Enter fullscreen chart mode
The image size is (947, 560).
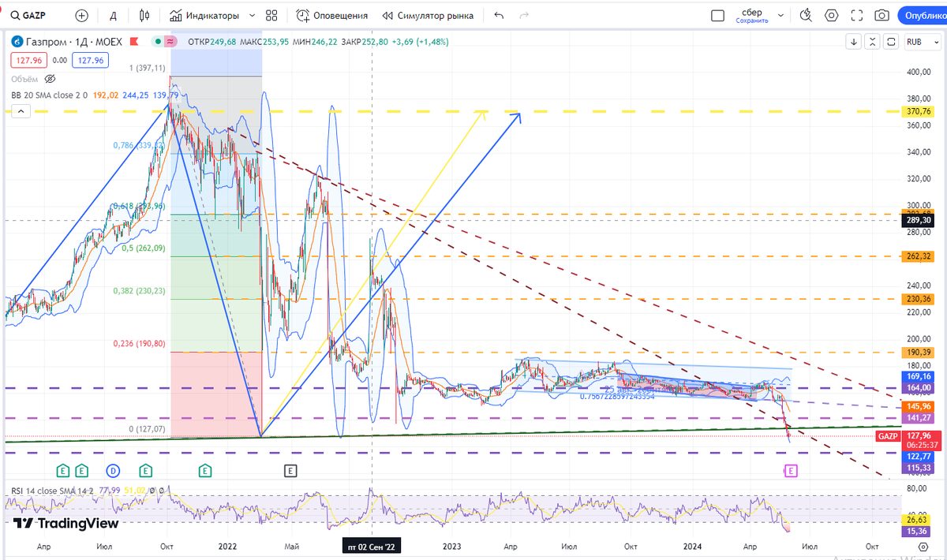[857, 15]
